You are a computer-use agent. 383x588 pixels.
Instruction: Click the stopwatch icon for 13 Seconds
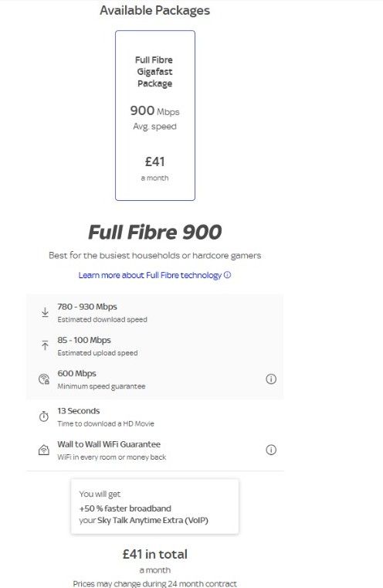[44, 416]
